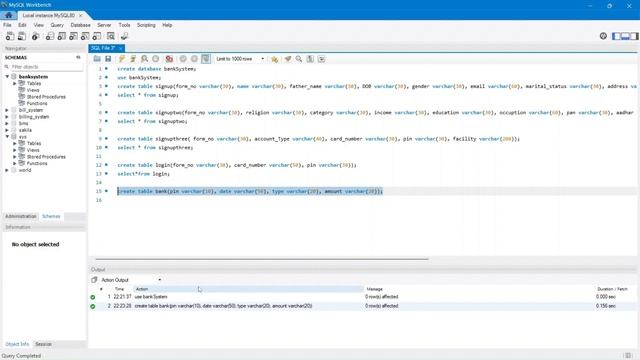The image size is (640, 360).
Task: Open the Scripting menu
Action: 146,25
